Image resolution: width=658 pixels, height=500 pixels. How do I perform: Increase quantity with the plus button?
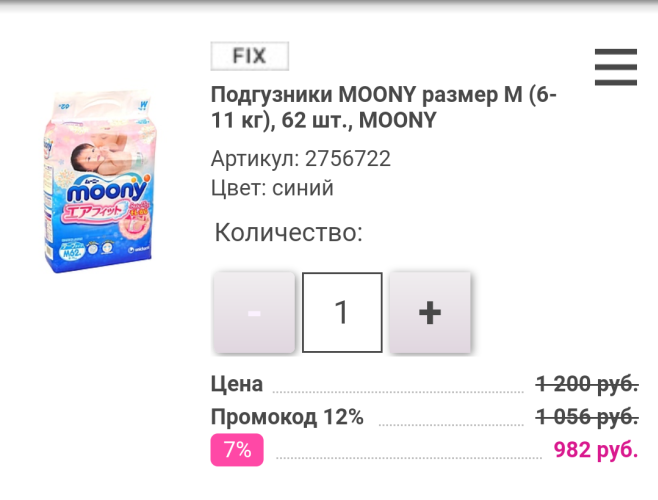pyautogui.click(x=429, y=313)
